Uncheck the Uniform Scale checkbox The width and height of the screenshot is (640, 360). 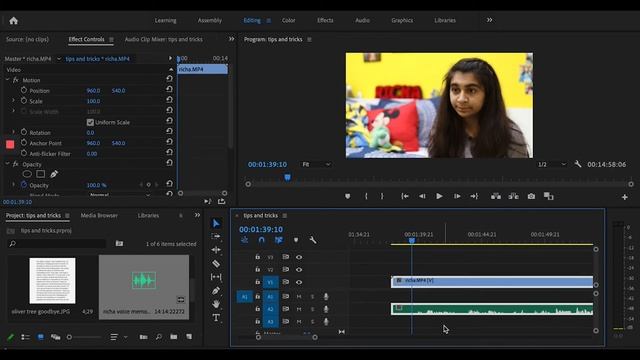[90, 122]
